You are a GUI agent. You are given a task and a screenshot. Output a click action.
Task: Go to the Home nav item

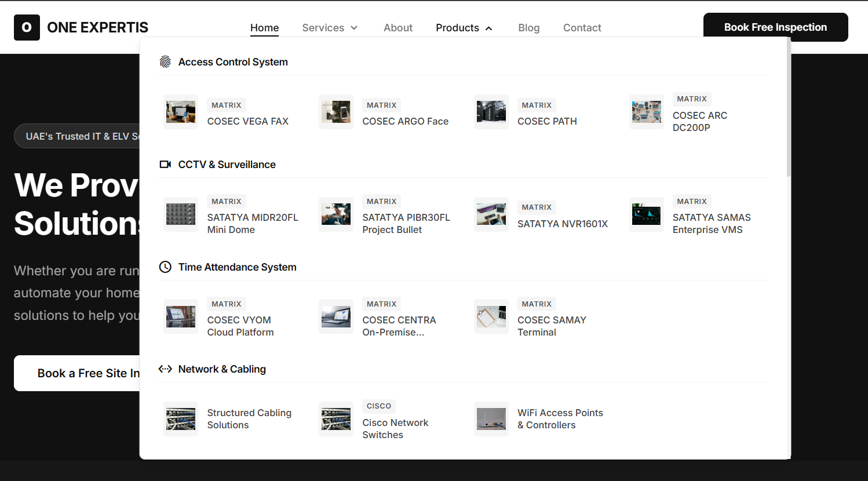point(264,28)
